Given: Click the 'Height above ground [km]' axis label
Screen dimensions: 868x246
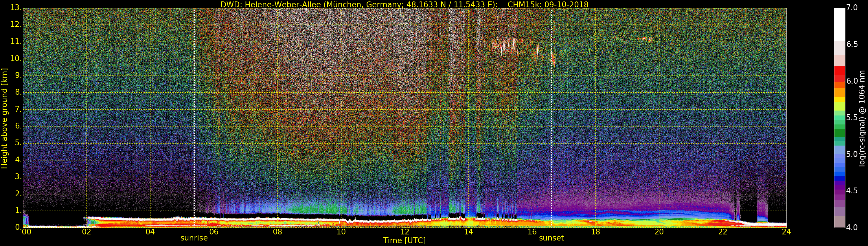Looking at the screenshot, I should point(4,118).
